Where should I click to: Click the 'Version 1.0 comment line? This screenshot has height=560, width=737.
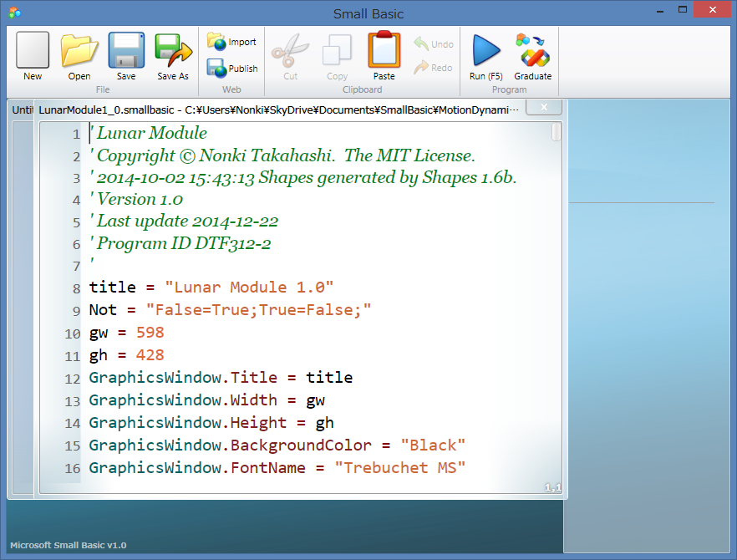coord(136,200)
